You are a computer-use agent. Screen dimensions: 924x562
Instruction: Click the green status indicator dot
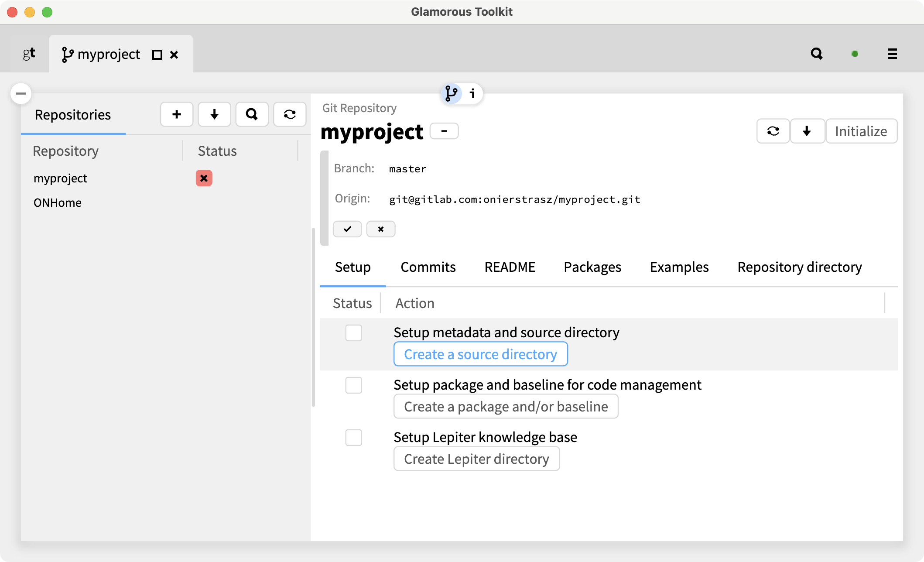[855, 54]
